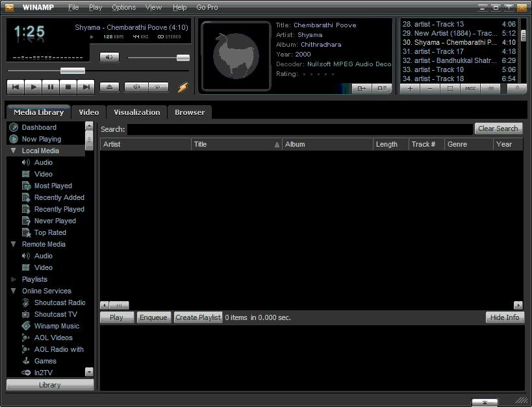Open the Never Played view
The height and width of the screenshot is (407, 532).
tap(55, 221)
